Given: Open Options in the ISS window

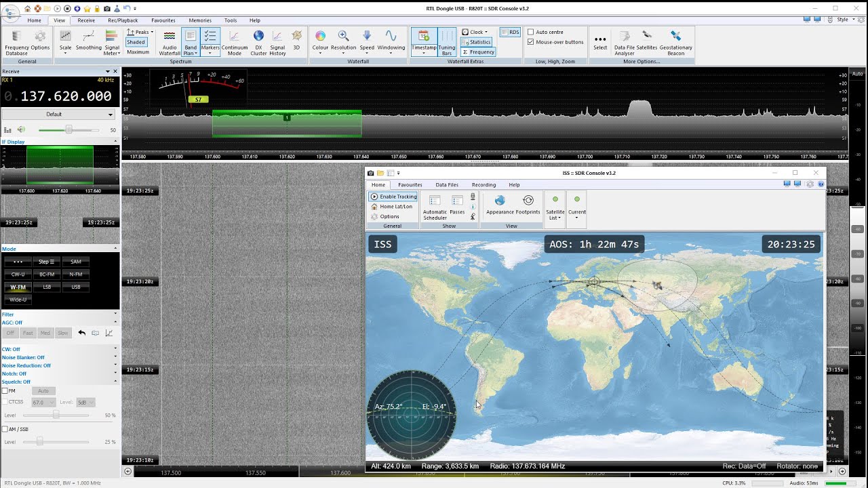Looking at the screenshot, I should 384,217.
